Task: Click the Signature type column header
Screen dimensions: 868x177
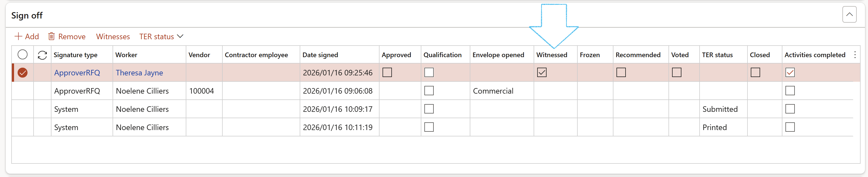Action: [75, 55]
